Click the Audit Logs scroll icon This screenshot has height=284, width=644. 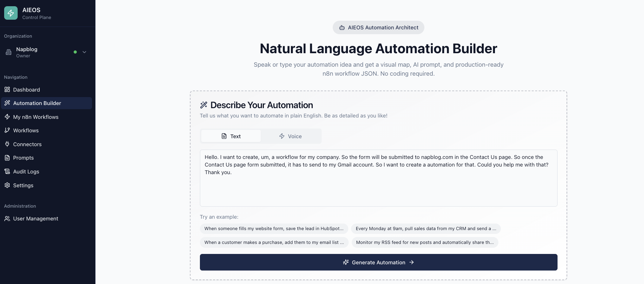[7, 171]
